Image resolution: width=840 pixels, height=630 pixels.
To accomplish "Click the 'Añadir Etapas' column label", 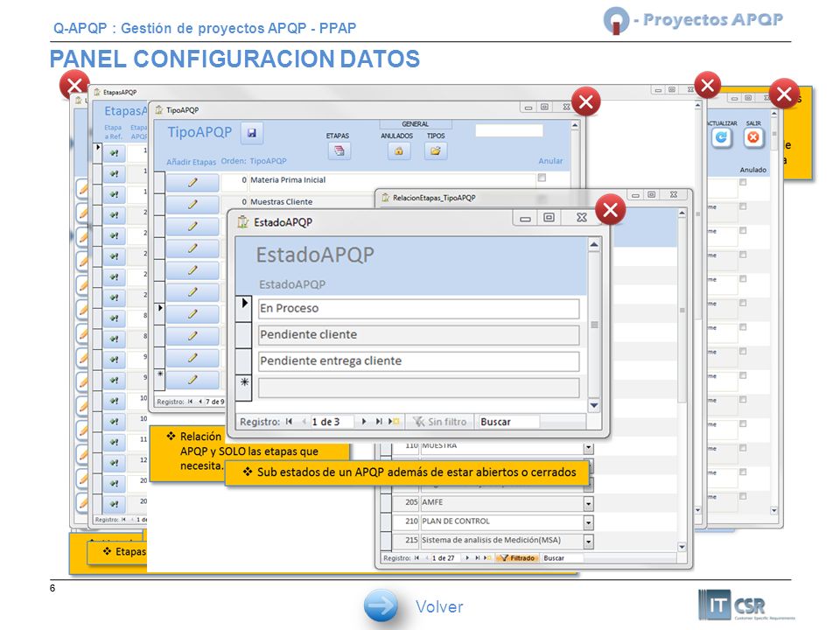I will click(x=192, y=162).
